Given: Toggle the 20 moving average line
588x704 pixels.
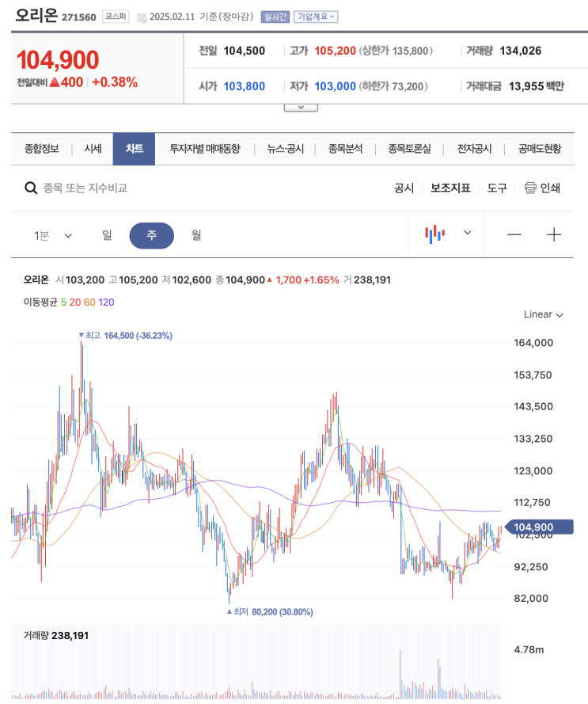Looking at the screenshot, I should click(x=75, y=303).
